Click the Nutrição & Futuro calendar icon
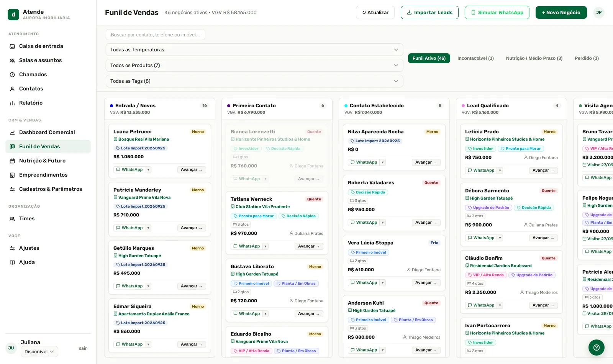613x364 pixels. coord(12,161)
